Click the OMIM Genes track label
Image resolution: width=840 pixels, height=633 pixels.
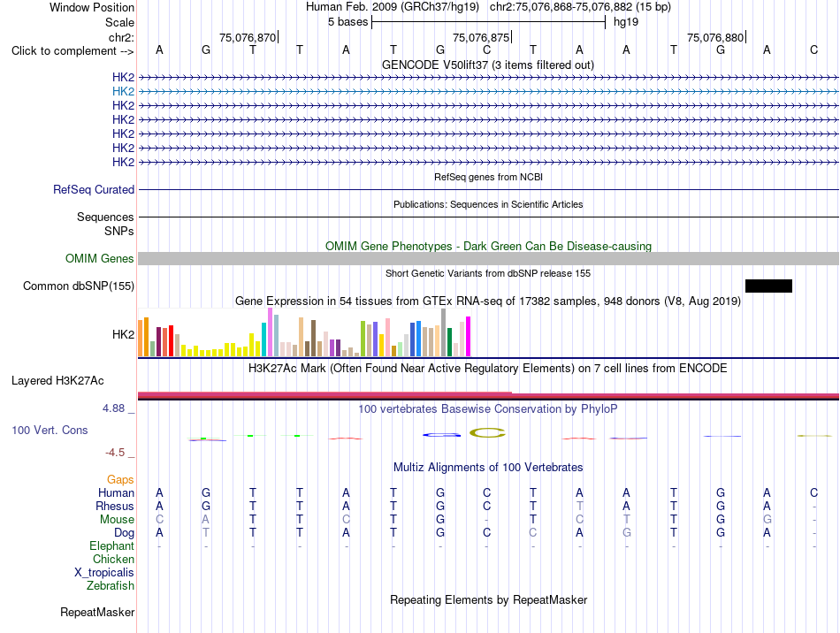pos(100,259)
